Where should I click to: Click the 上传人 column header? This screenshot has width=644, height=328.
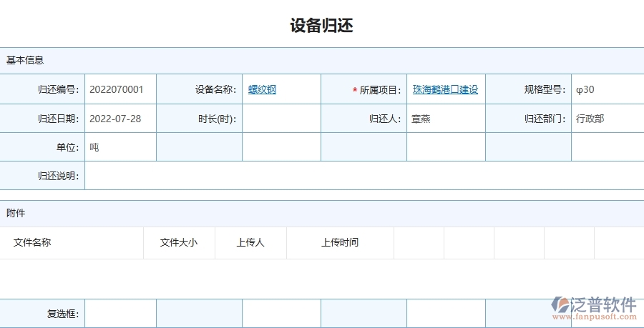[250, 242]
